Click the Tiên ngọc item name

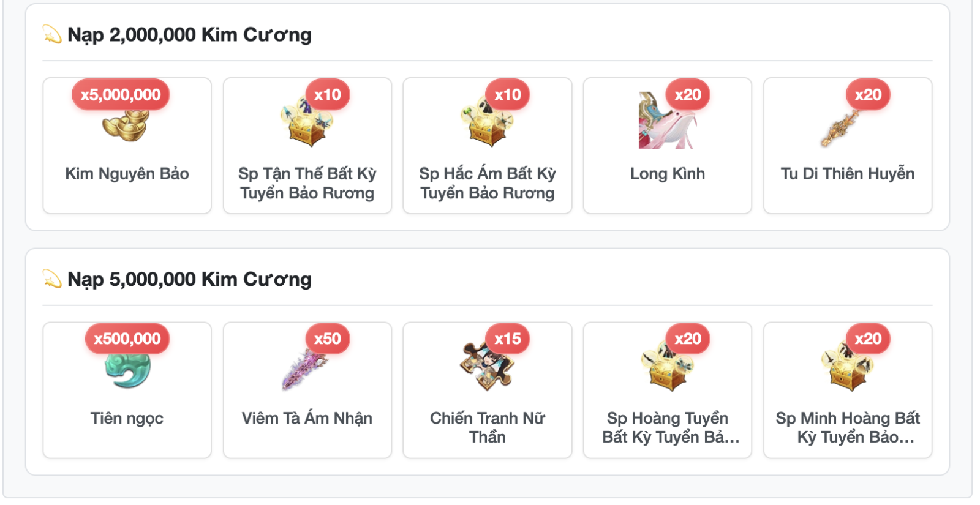(127, 419)
